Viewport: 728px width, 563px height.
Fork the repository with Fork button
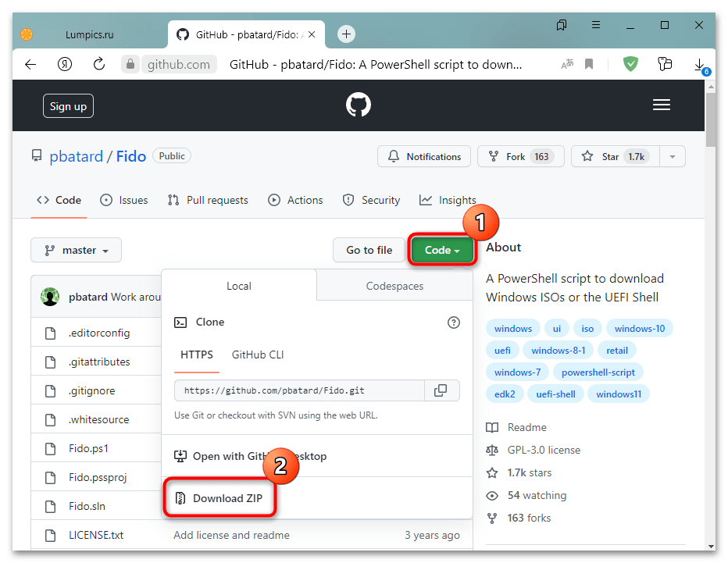tap(520, 156)
